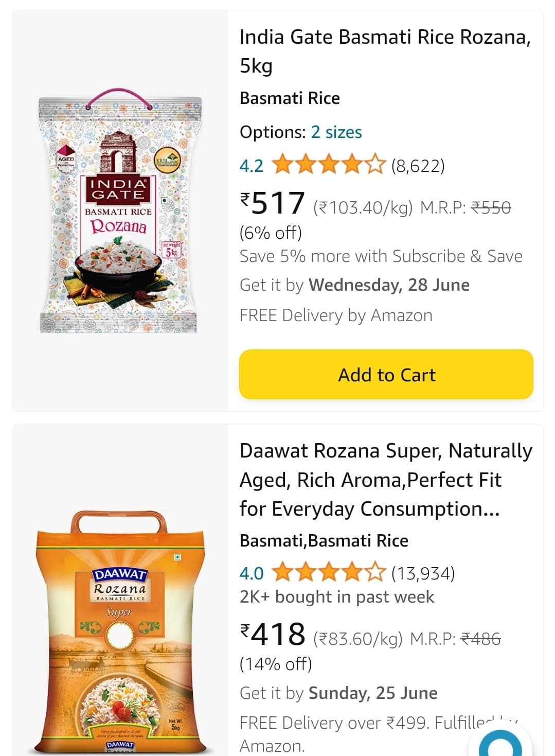Tap the struck-through ₹486 M.R.P.
This screenshot has width=555, height=756.
[480, 639]
